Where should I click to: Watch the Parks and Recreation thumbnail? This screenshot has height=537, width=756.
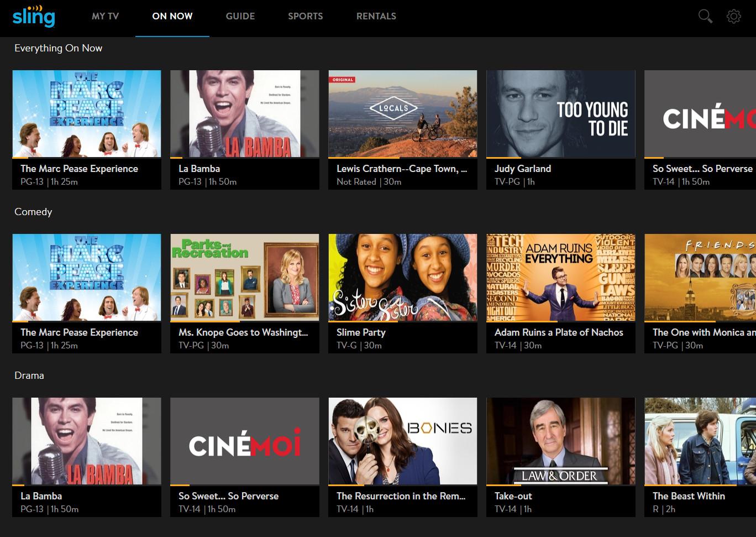click(x=245, y=278)
